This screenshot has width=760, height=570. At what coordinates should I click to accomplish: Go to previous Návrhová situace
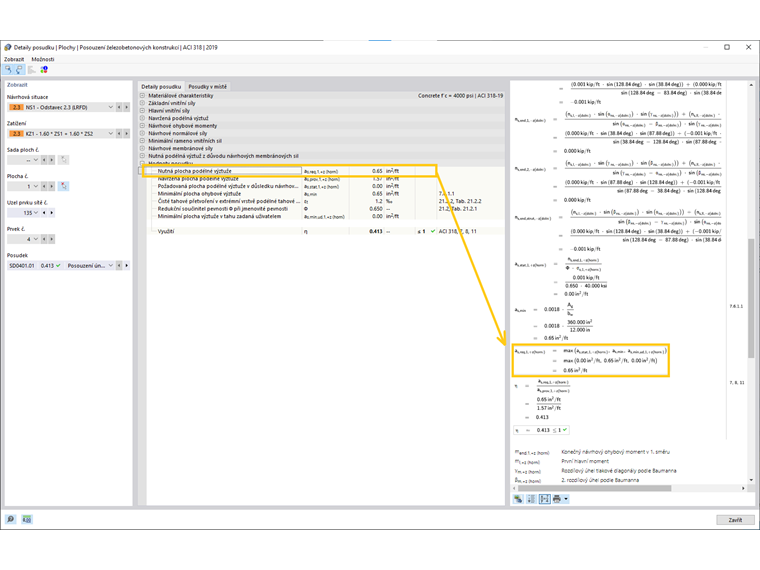[x=119, y=107]
